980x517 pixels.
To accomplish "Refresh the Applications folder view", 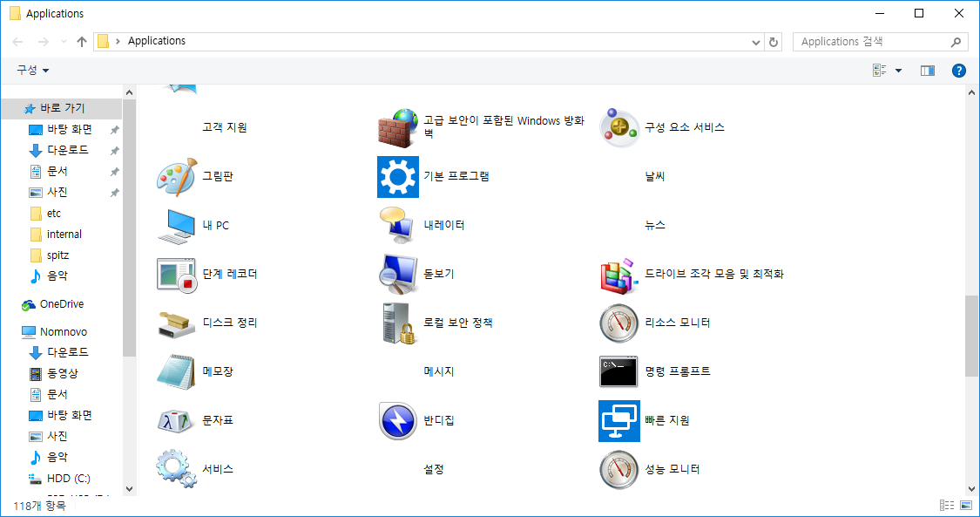I will coord(774,42).
